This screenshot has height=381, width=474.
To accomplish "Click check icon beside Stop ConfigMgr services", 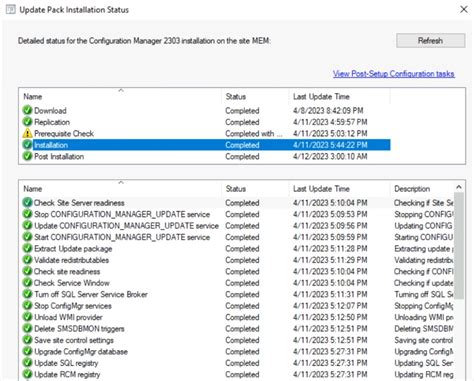I will click(27, 305).
